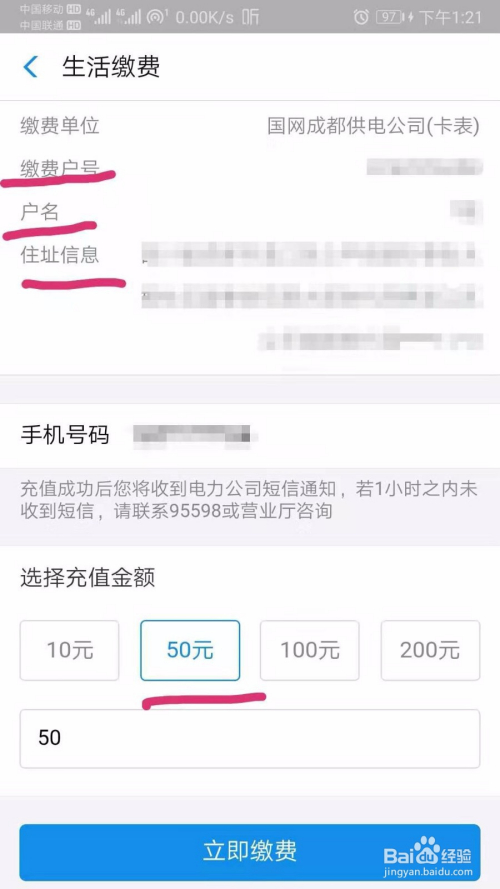
Task: Tap the Wi-Fi hotspot status icon
Action: (x=156, y=17)
